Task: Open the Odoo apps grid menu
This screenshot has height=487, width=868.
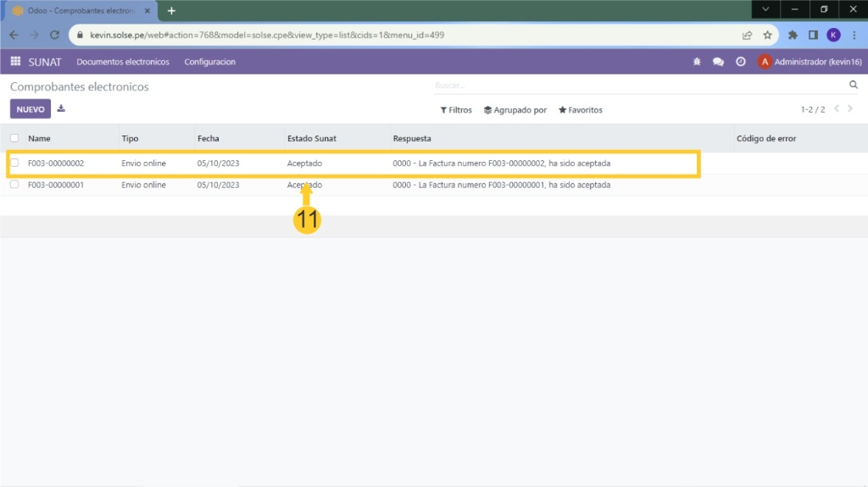Action: point(15,62)
